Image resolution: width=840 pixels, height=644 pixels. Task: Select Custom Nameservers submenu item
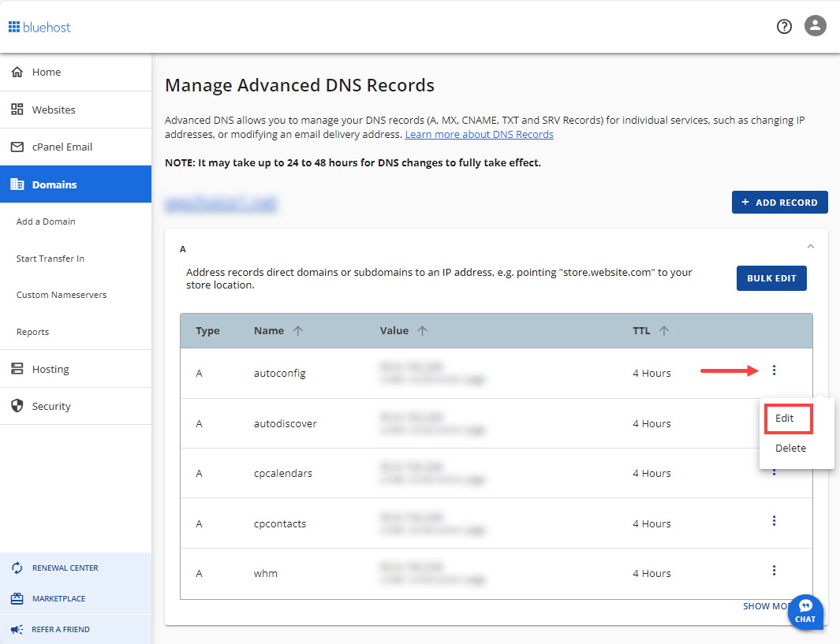click(62, 295)
